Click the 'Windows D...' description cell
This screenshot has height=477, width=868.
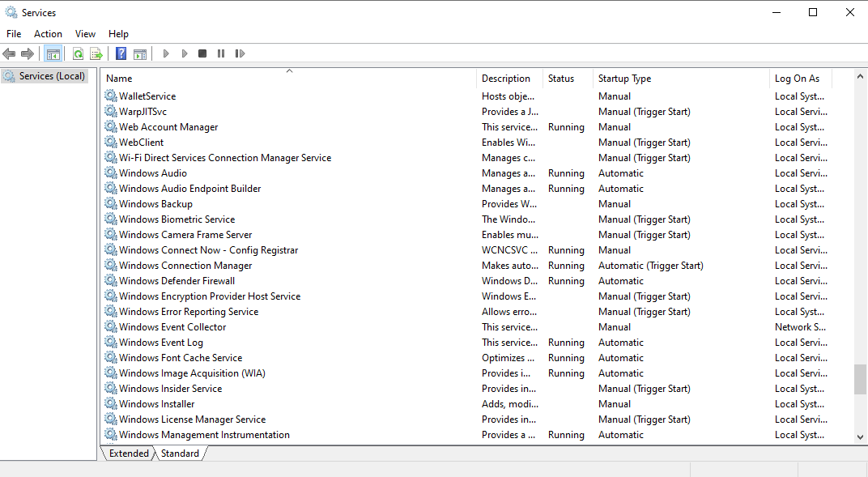click(x=509, y=280)
